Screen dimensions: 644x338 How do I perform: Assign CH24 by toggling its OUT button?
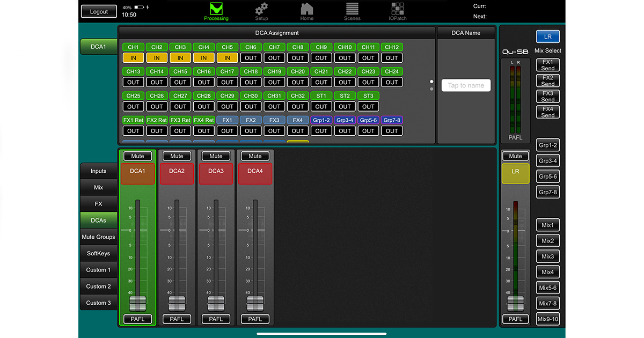[x=392, y=82]
